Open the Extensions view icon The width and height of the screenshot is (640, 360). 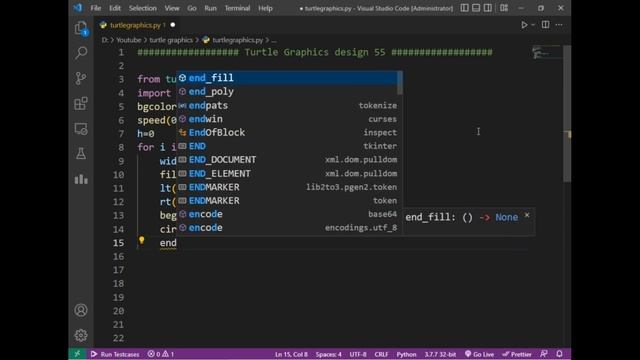pyautogui.click(x=81, y=103)
